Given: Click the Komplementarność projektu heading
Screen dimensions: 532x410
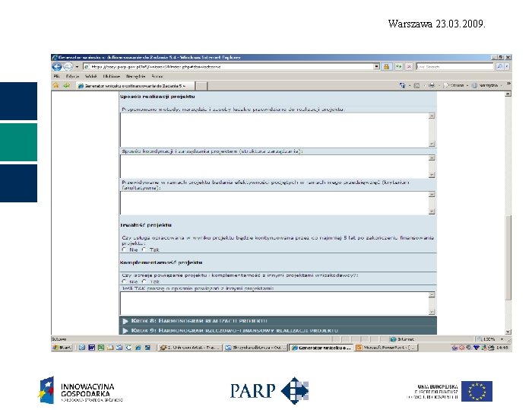Looking at the screenshot, I should click(x=161, y=262).
